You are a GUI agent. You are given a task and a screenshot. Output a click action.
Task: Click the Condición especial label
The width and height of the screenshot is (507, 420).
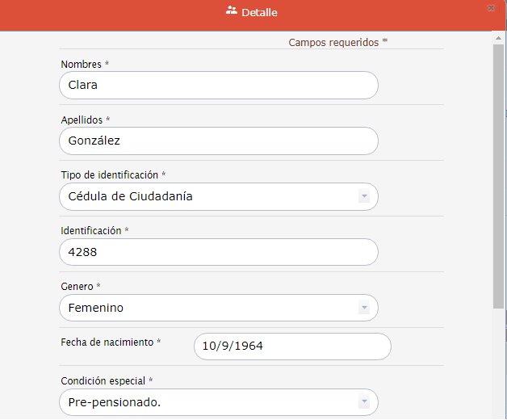[x=103, y=380]
